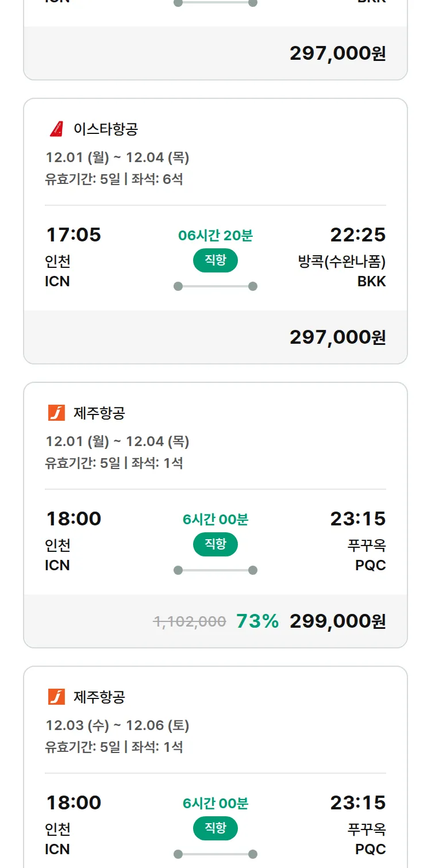Choose the Eastar 297,000원 fare below 방콕(수완나폼)
Screen dimensions: 431x868
(x=337, y=337)
